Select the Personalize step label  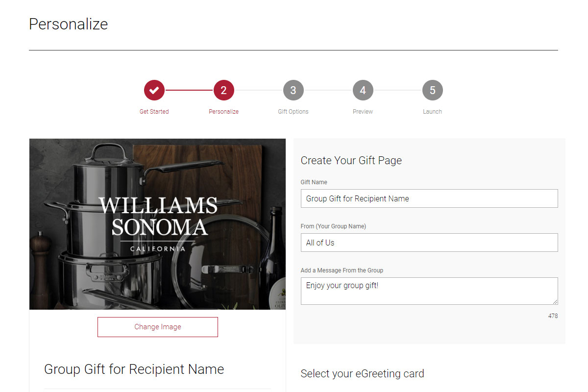pyautogui.click(x=224, y=112)
